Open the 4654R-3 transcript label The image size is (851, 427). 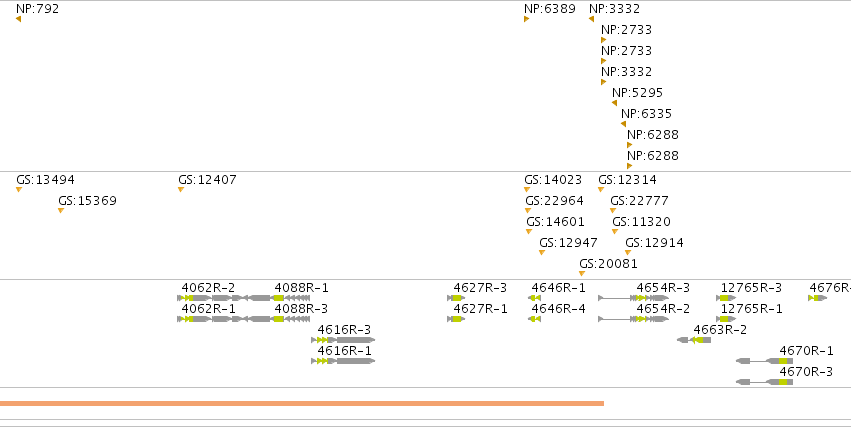(663, 288)
